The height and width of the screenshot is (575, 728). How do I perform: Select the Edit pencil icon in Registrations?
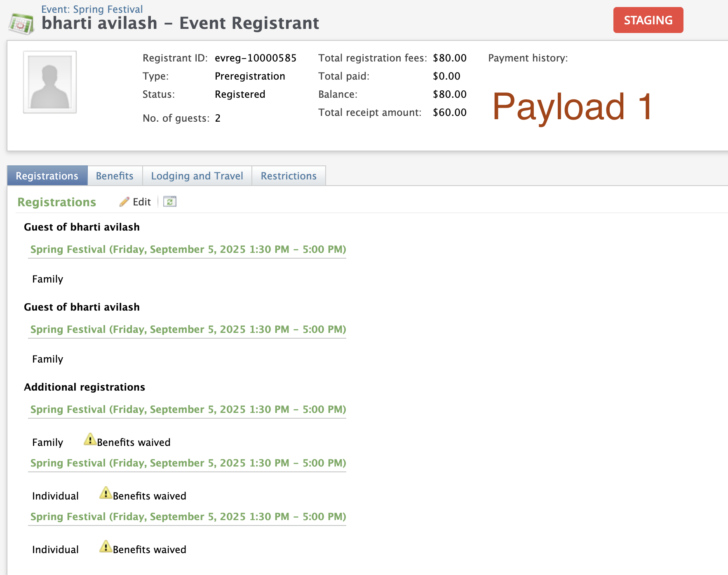(125, 202)
